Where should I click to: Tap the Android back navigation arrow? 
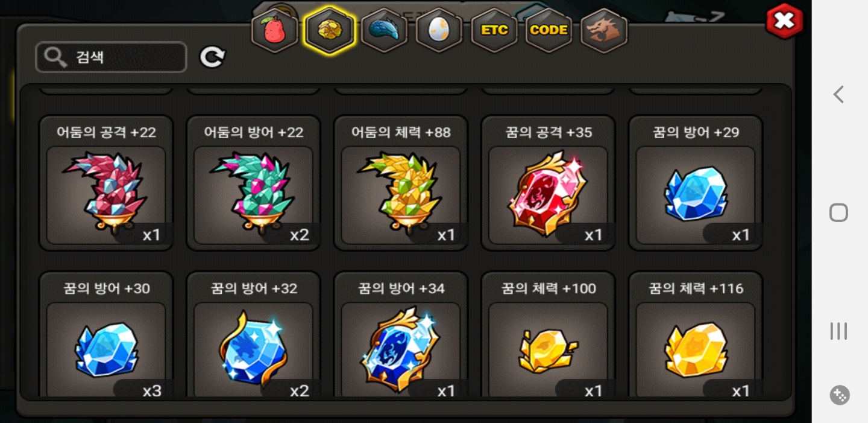point(838,95)
